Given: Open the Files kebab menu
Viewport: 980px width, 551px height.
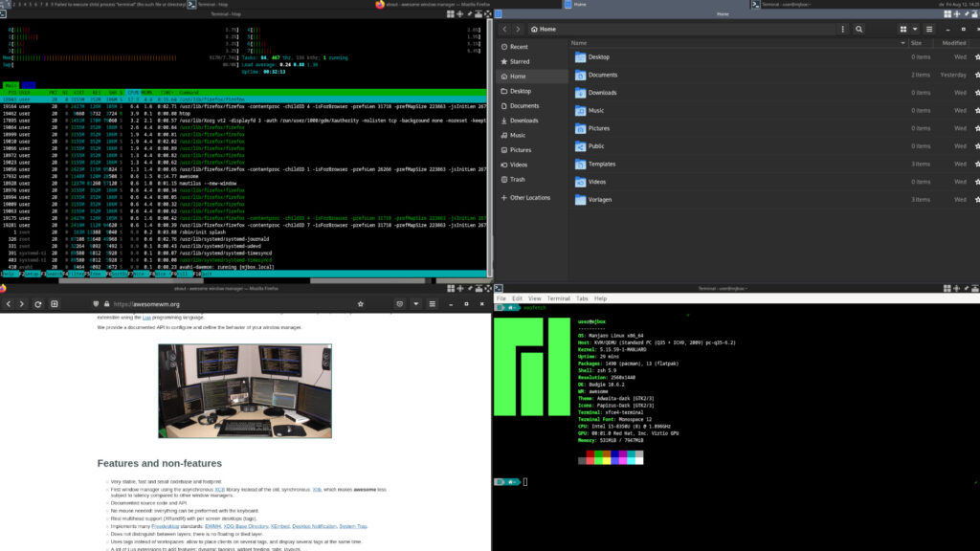Looking at the screenshot, I should click(842, 29).
